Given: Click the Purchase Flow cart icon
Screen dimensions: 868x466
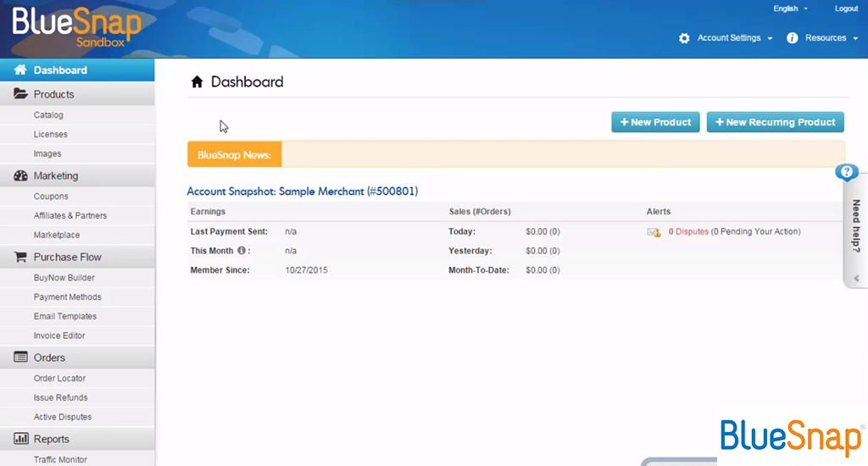Looking at the screenshot, I should [21, 257].
